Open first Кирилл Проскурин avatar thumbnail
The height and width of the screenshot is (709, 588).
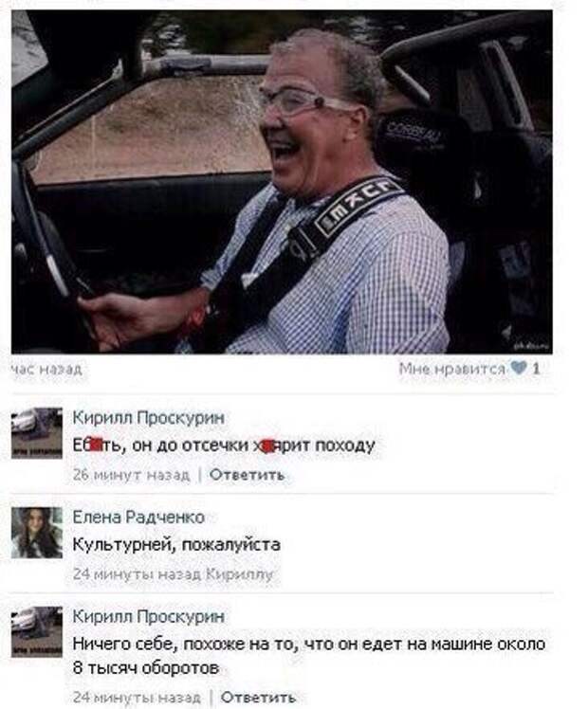pyautogui.click(x=37, y=433)
